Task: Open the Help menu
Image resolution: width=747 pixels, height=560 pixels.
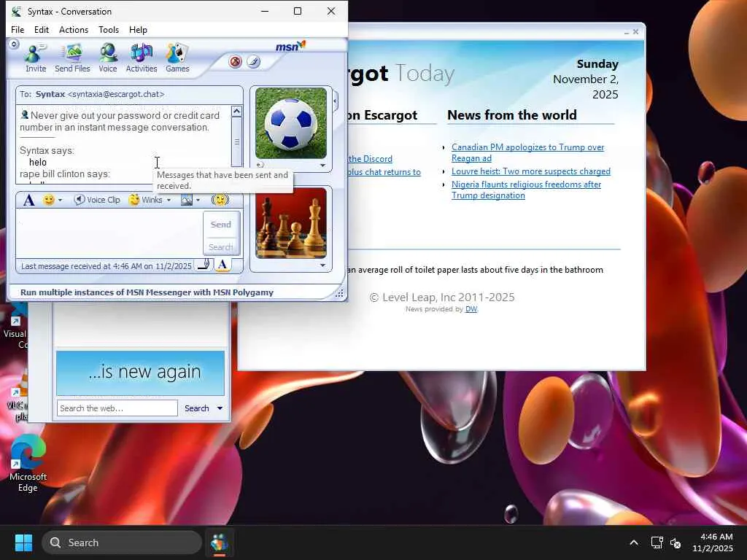Action: 138,29
